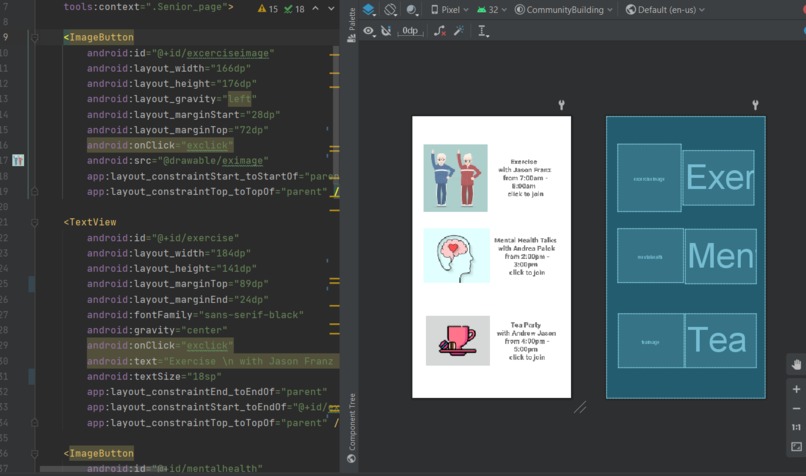Select Mental Health Talks text in preview

pyautogui.click(x=525, y=256)
